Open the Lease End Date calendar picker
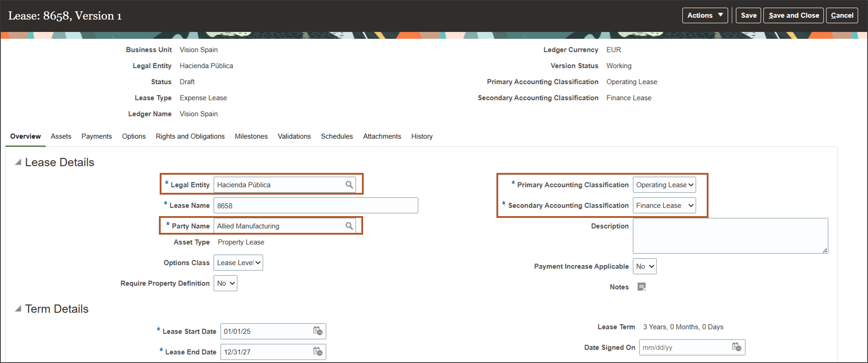 (317, 352)
